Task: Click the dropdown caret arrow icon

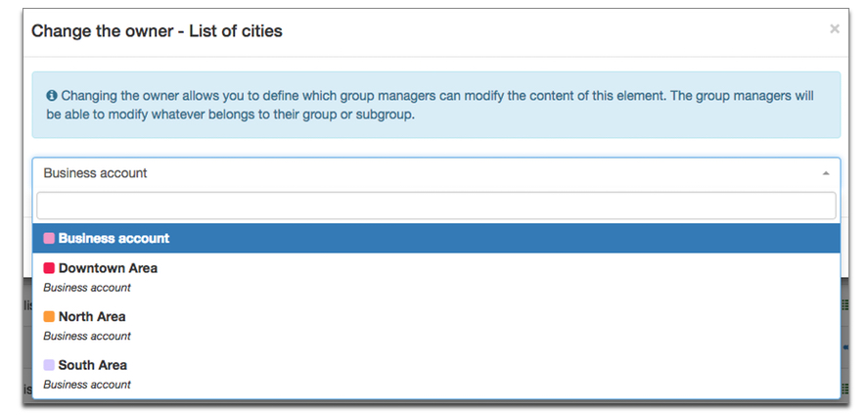Action: tap(826, 174)
